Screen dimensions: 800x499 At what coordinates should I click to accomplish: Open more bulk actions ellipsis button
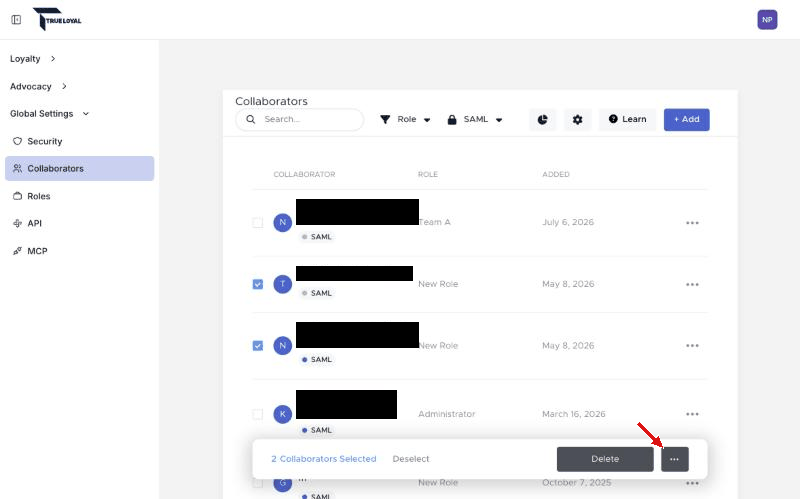coord(674,459)
